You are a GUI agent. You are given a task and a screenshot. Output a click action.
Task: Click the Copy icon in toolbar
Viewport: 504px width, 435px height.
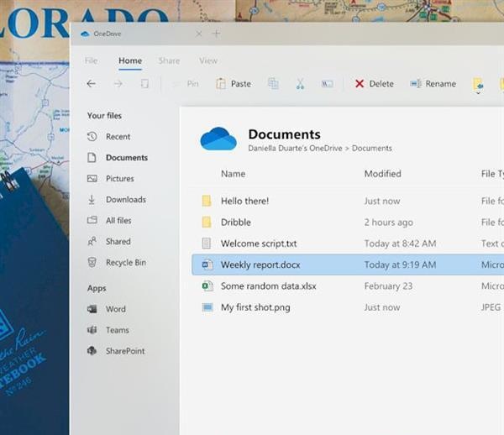tap(273, 83)
